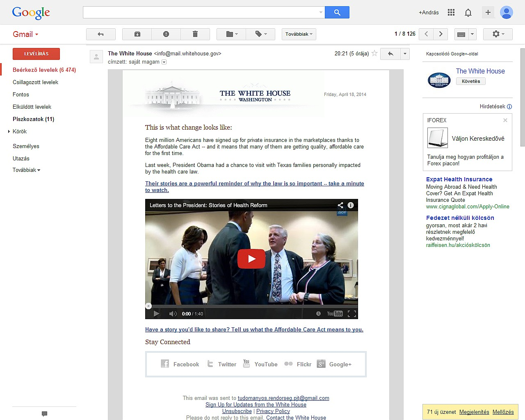The height and width of the screenshot is (420, 525).
Task: Open Piszkozatok drafts
Action: coord(33,119)
